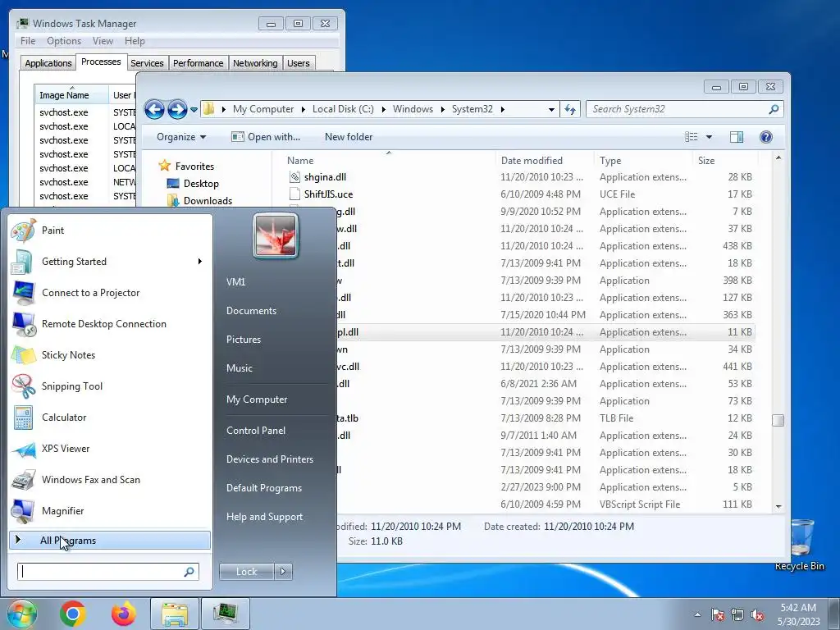Switch to Performance tab
Image resolution: width=840 pixels, height=630 pixels.
[x=199, y=63]
